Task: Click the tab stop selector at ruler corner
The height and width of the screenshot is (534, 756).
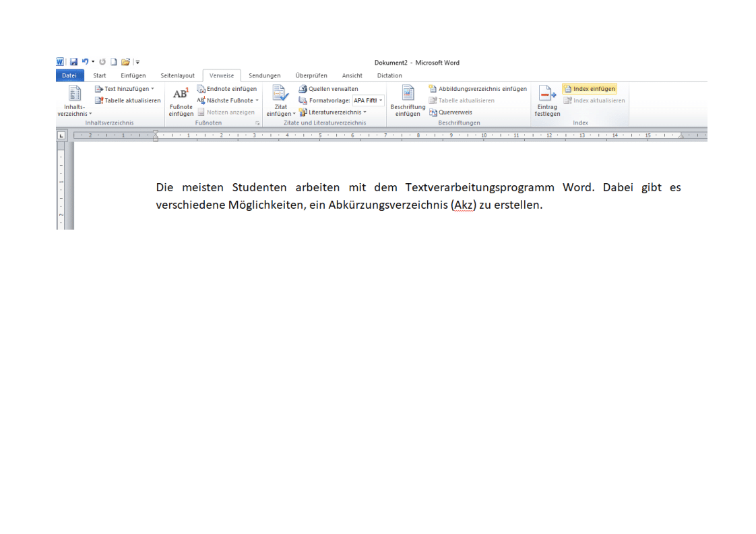Action: [x=61, y=136]
